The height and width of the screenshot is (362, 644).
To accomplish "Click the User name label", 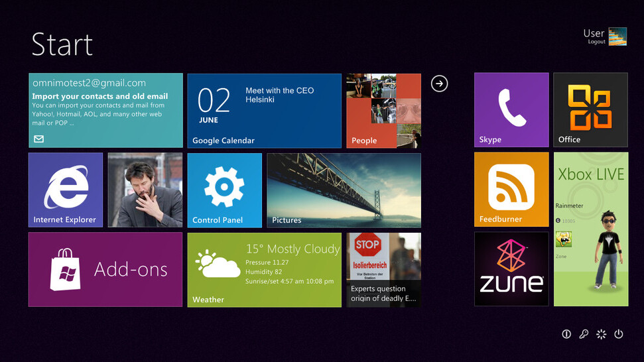I will [x=594, y=33].
